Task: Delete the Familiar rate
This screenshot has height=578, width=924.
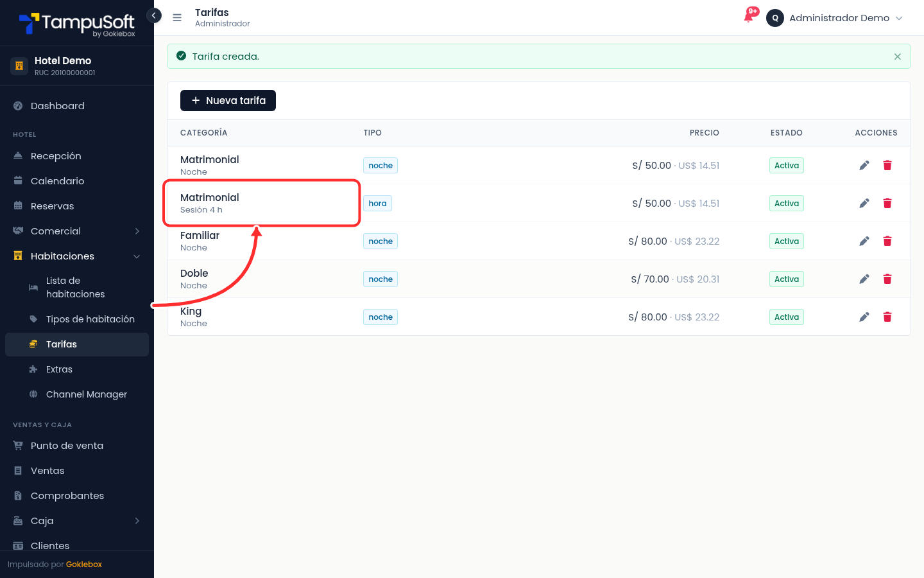Action: [887, 241]
